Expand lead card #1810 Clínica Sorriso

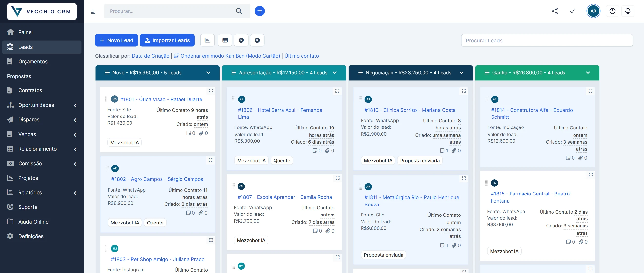tap(464, 91)
